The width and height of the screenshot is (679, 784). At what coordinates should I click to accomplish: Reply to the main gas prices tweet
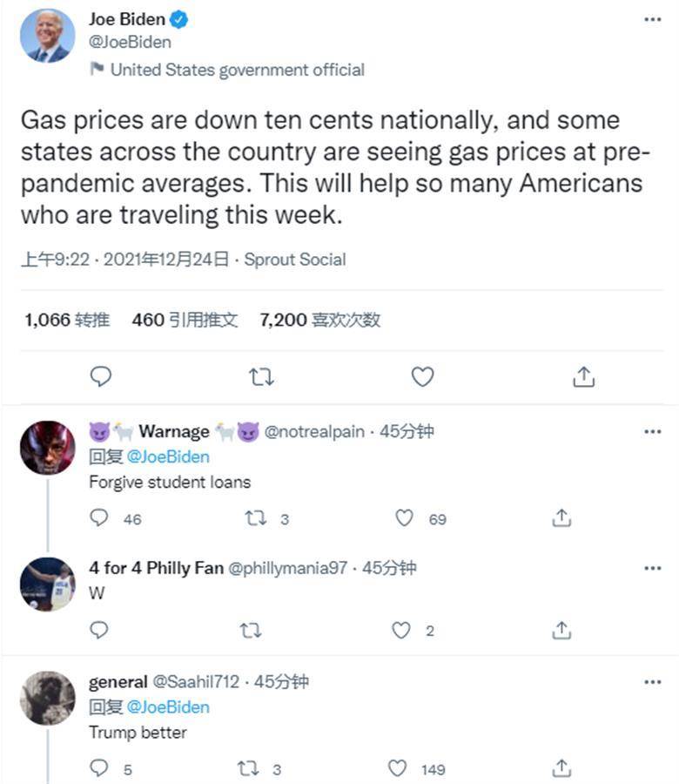[101, 376]
